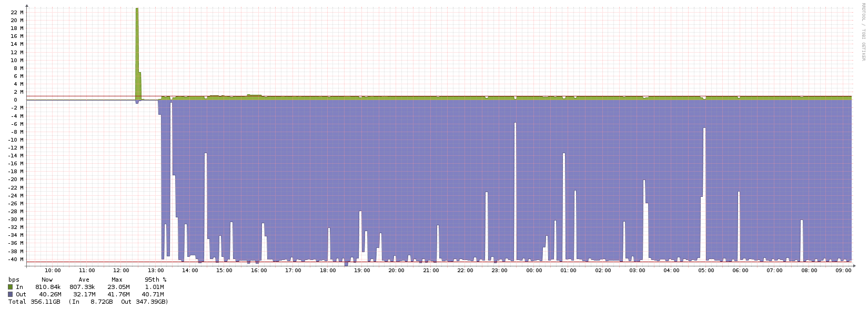The width and height of the screenshot is (868, 309).
Task: Click the Out 347.39GB total figure
Action: click(x=151, y=302)
